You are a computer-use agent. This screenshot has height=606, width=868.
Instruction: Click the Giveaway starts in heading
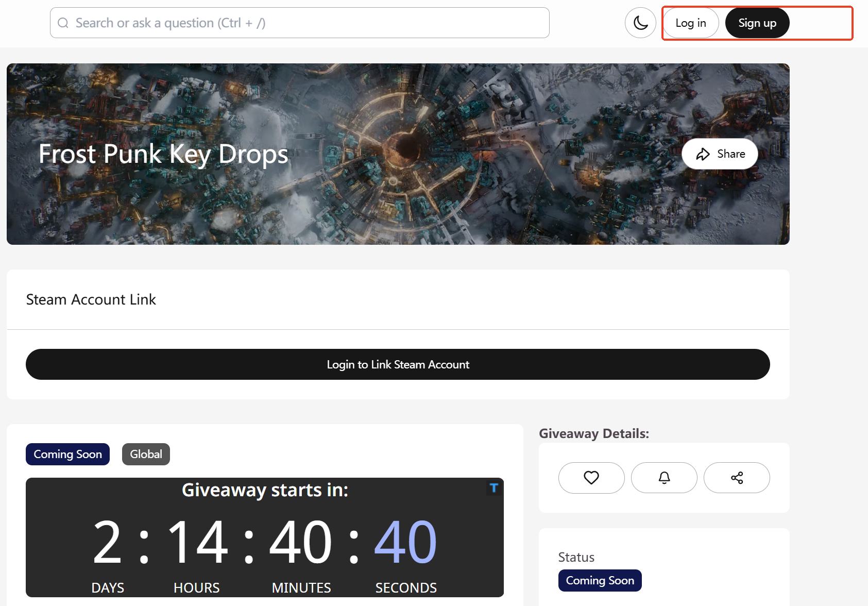click(x=265, y=490)
